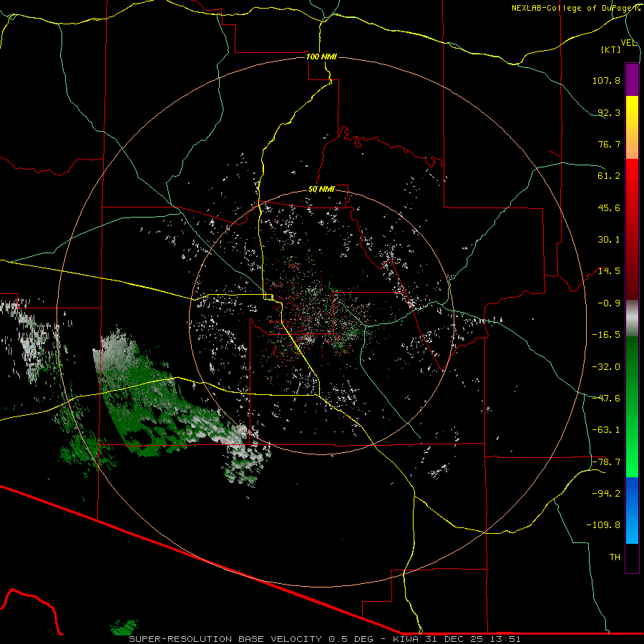Click the 76.7 legend value
Viewport: 644px width, 644px height.
click(x=609, y=144)
